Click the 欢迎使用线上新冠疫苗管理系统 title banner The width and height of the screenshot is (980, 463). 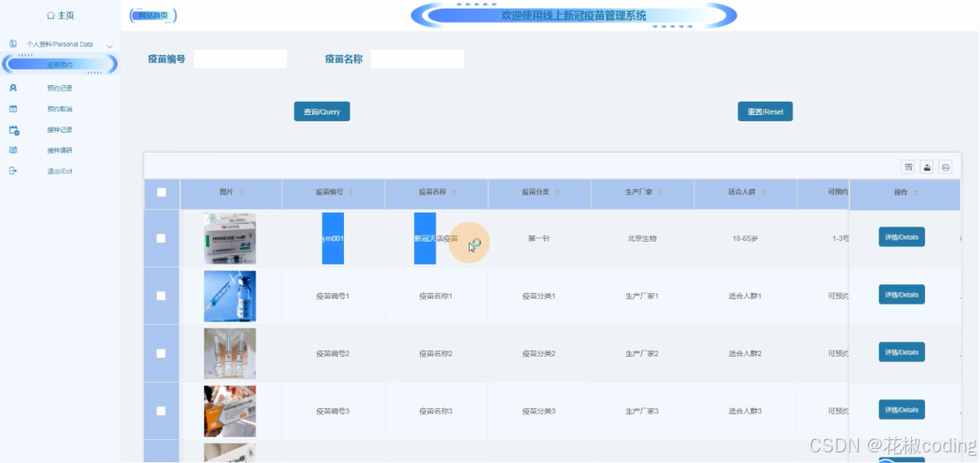[x=574, y=16]
